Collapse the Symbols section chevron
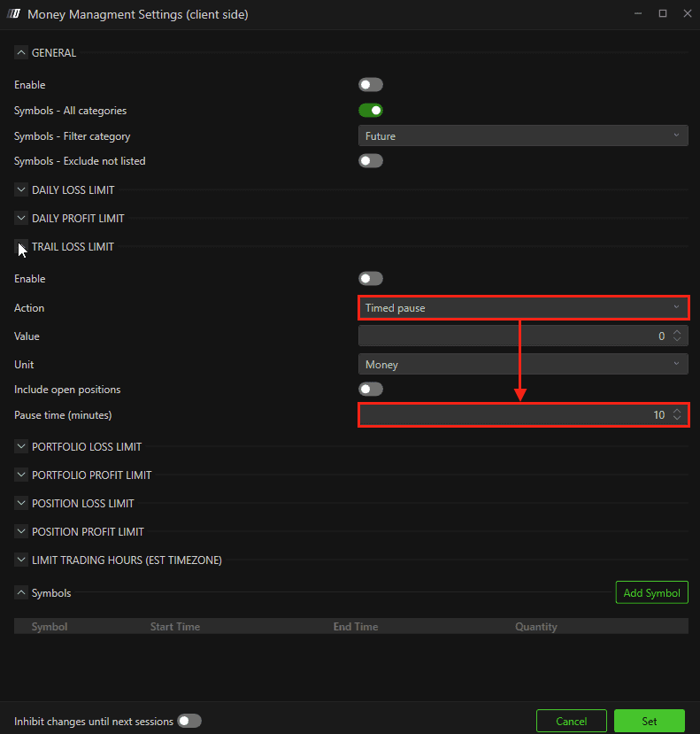 21,592
